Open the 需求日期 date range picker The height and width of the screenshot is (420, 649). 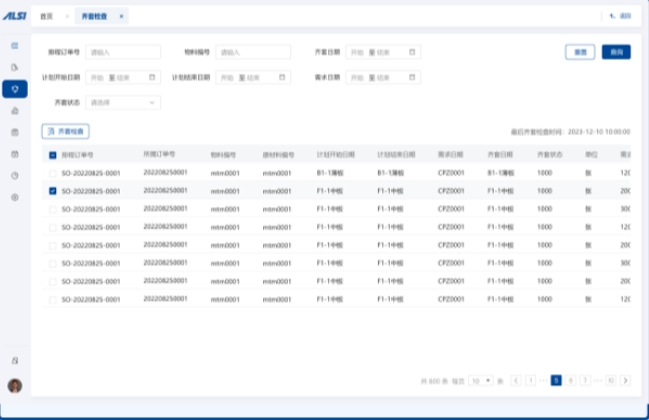click(x=383, y=77)
